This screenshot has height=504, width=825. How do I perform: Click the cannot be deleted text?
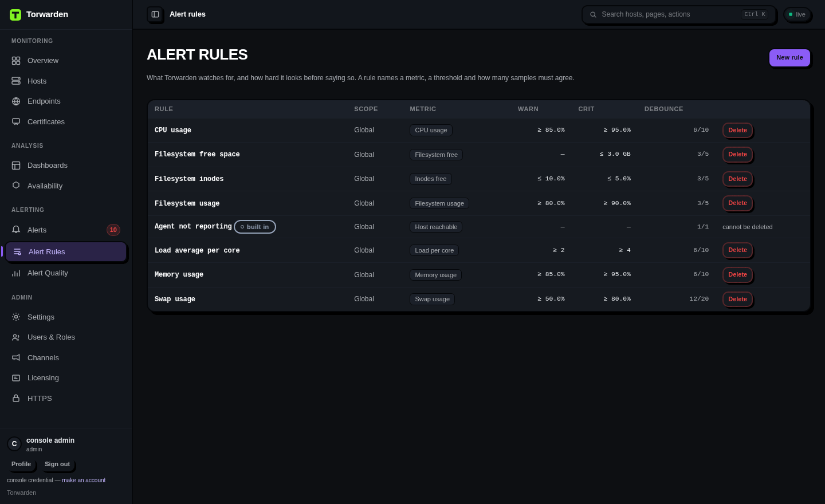coord(747,227)
